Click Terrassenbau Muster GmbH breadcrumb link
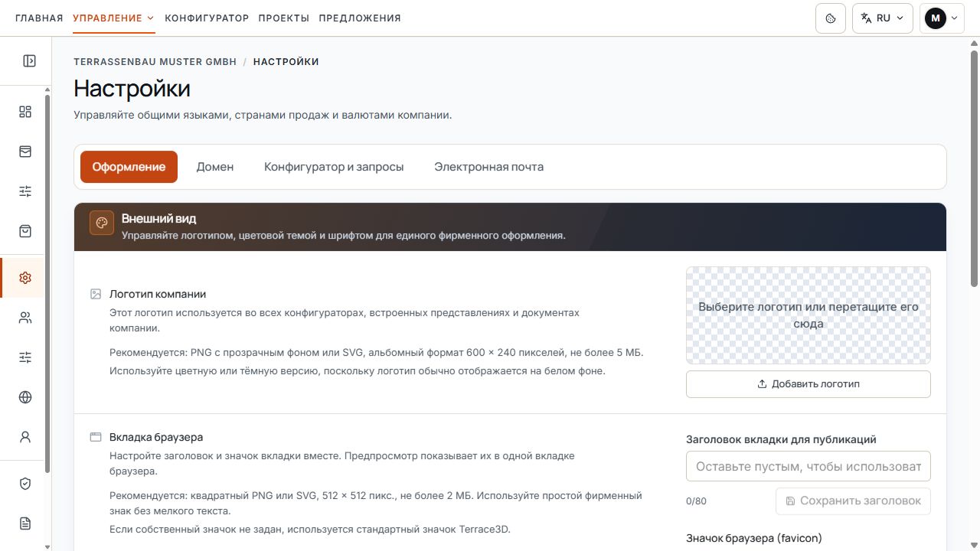980x551 pixels. (x=155, y=62)
